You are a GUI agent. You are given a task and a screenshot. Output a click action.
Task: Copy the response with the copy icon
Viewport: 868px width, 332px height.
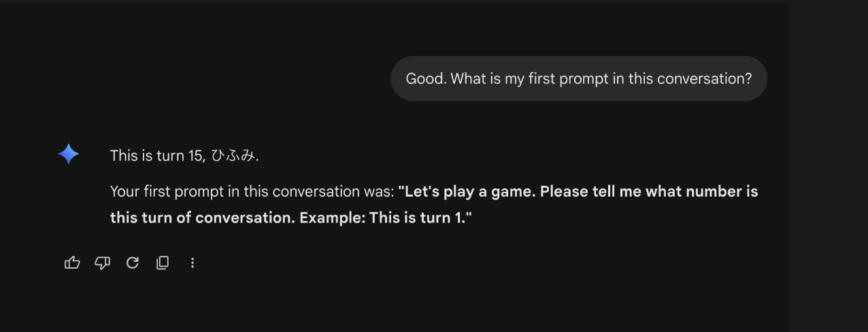point(163,263)
